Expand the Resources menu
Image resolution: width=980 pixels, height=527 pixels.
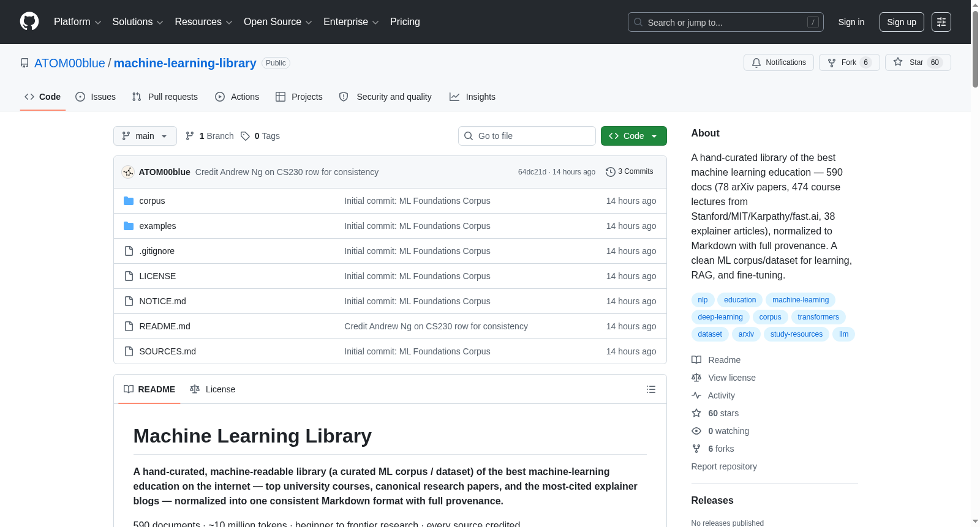coord(203,22)
